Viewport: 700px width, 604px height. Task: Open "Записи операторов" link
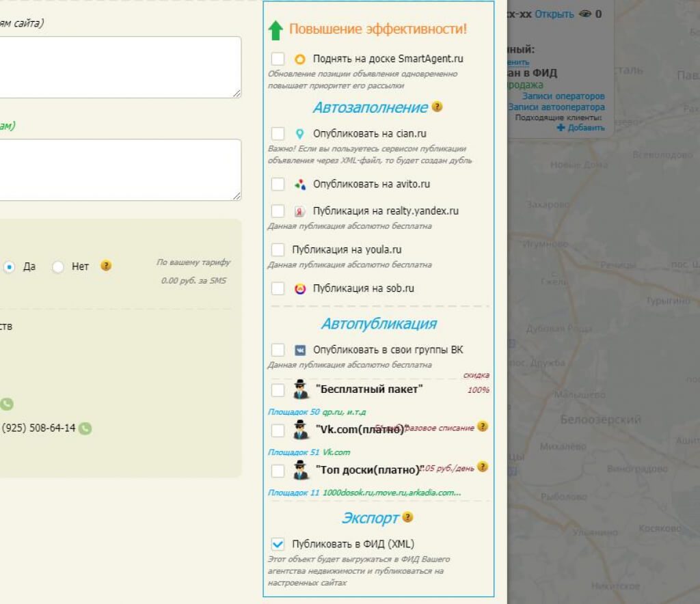coord(563,96)
